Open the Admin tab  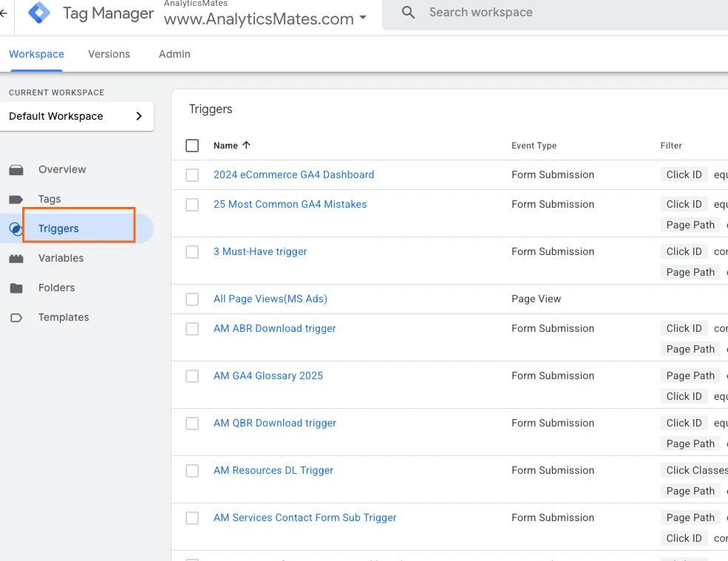pos(174,54)
